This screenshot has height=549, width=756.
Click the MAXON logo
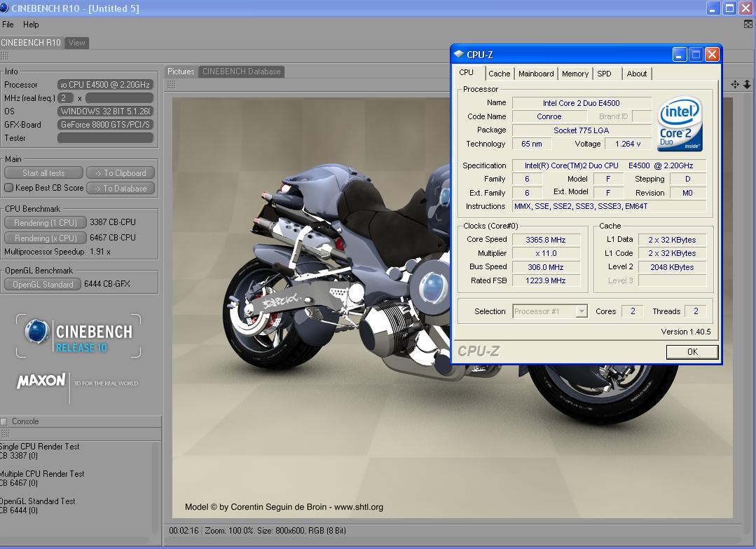click(41, 381)
